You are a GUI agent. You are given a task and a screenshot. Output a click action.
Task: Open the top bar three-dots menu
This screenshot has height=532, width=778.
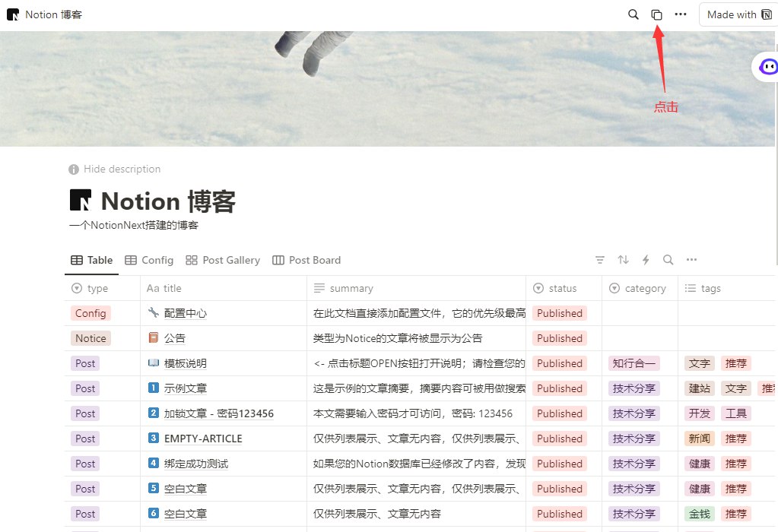[681, 14]
